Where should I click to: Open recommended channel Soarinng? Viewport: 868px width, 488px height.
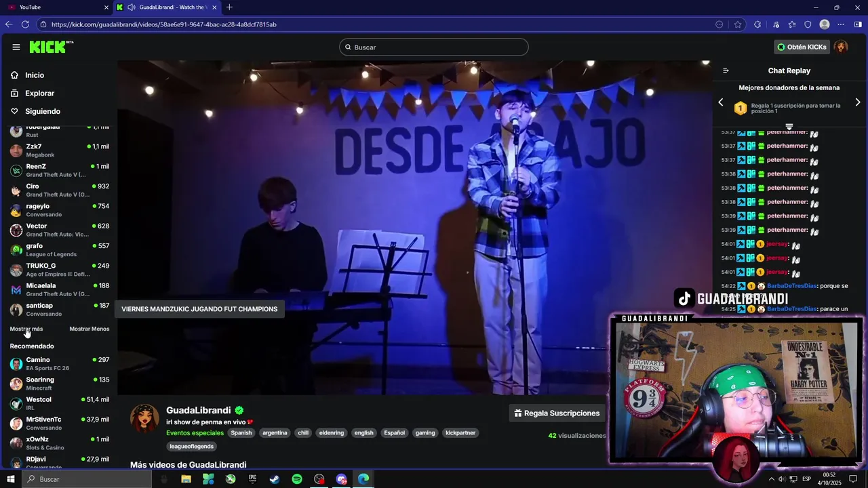(60, 384)
